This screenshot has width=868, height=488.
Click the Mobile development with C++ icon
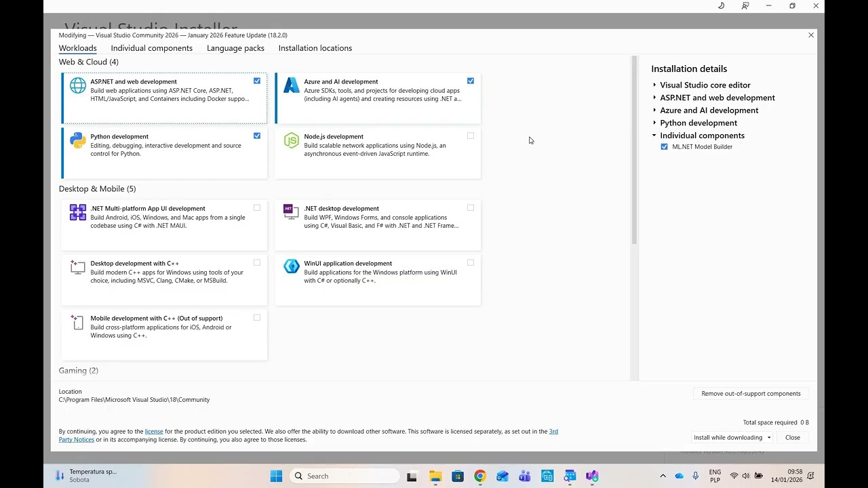coord(78,322)
